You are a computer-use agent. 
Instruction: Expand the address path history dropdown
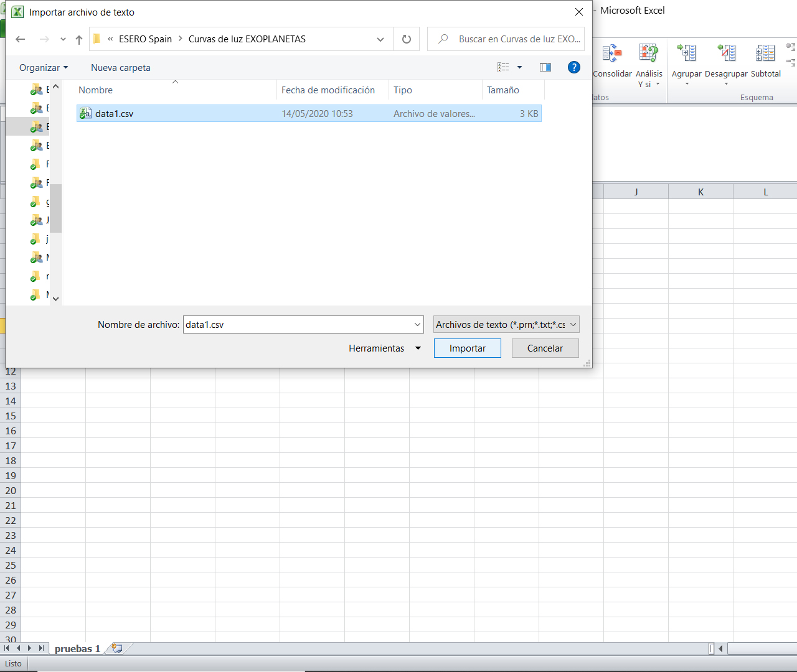tap(380, 39)
